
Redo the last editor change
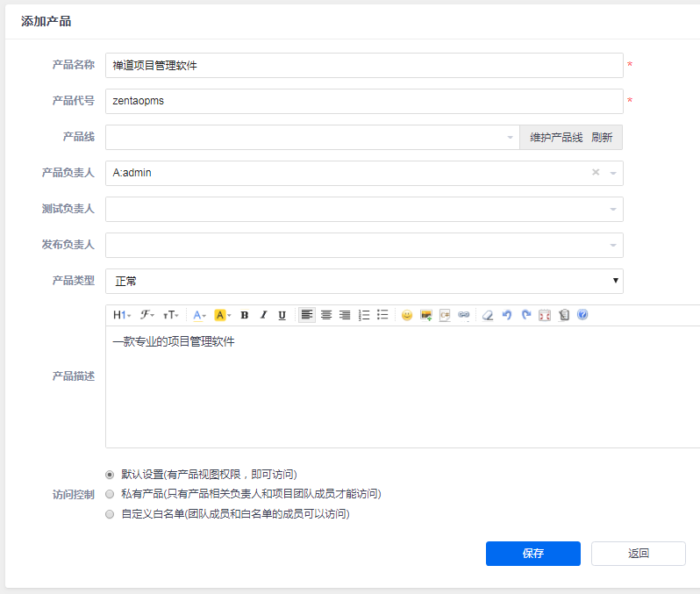point(526,315)
